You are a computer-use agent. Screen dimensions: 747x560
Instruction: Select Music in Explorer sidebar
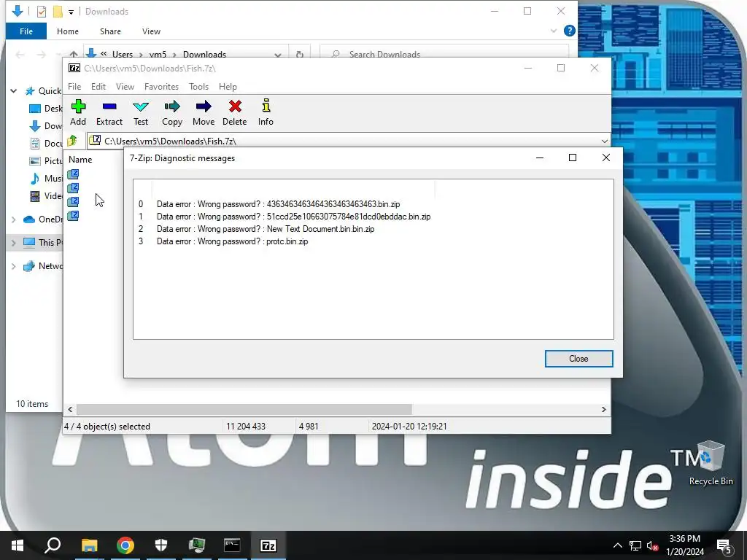click(x=46, y=179)
